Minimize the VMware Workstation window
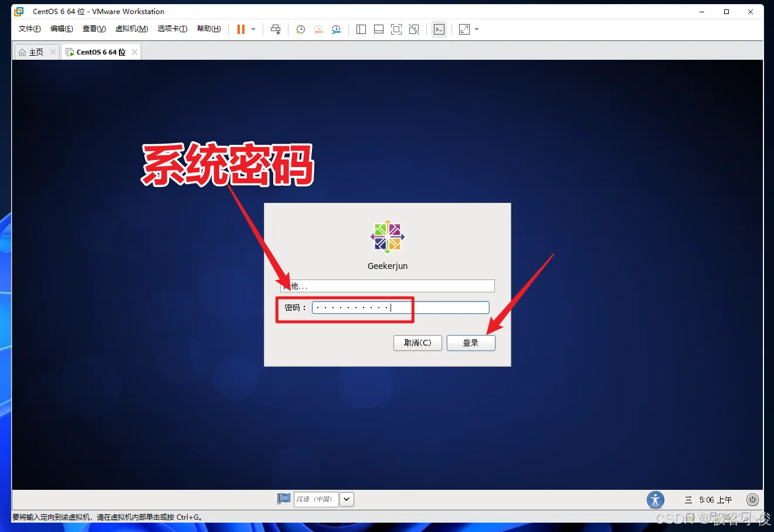Image resolution: width=774 pixels, height=532 pixels. pos(702,11)
